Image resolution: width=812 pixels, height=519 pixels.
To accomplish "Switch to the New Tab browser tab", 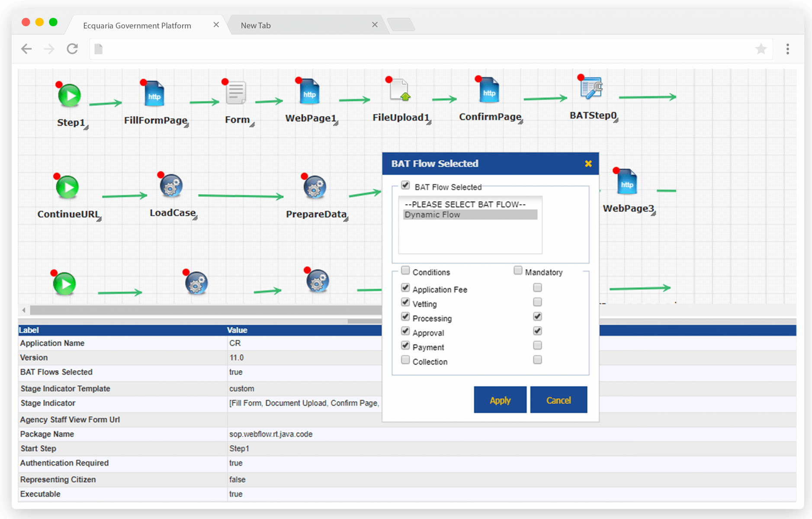I will tap(255, 25).
